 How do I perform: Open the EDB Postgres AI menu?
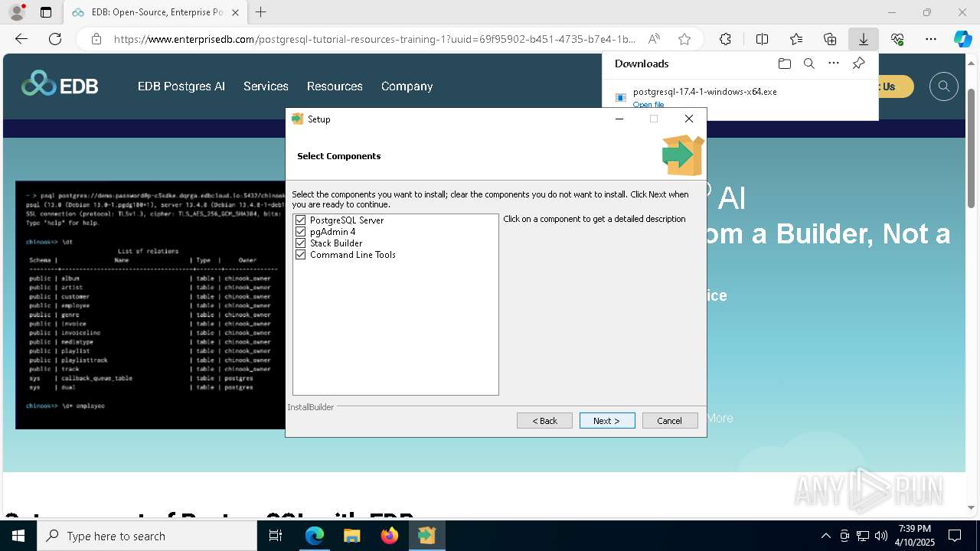[x=181, y=86]
